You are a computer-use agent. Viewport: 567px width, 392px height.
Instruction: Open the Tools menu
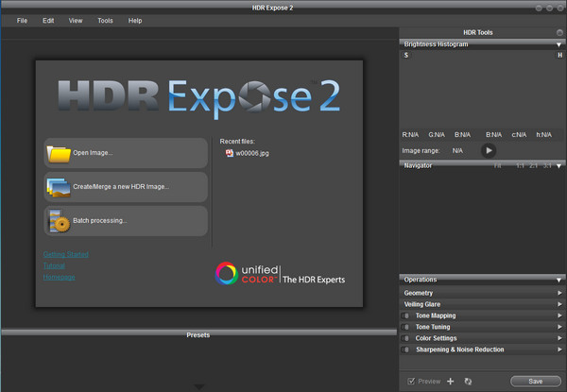[105, 20]
